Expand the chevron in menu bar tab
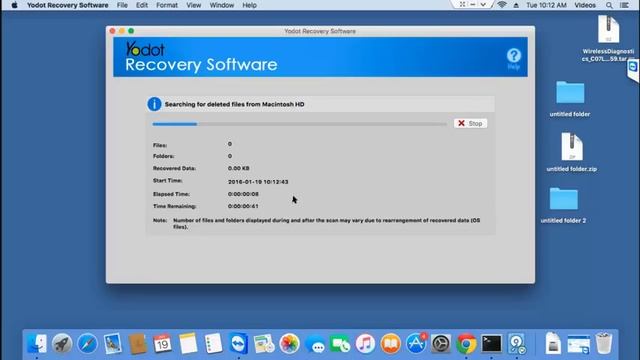Screen dimensions: 640x360 (x=483, y=4)
